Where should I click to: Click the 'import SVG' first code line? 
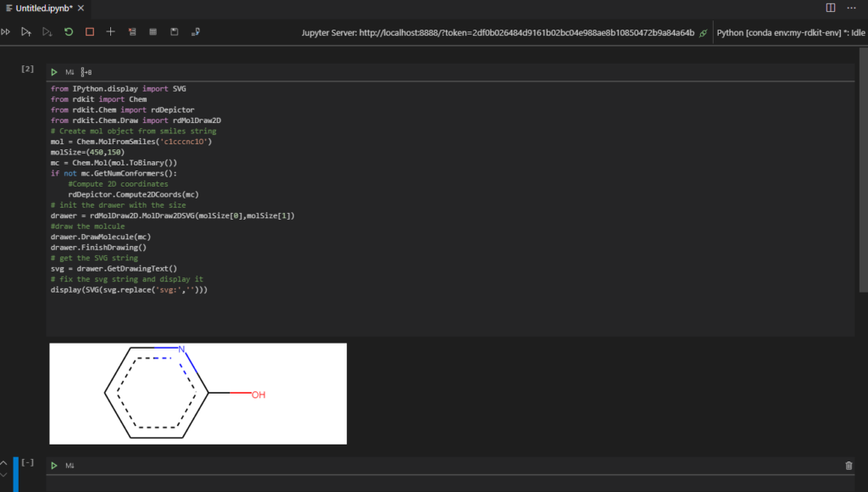click(x=119, y=89)
